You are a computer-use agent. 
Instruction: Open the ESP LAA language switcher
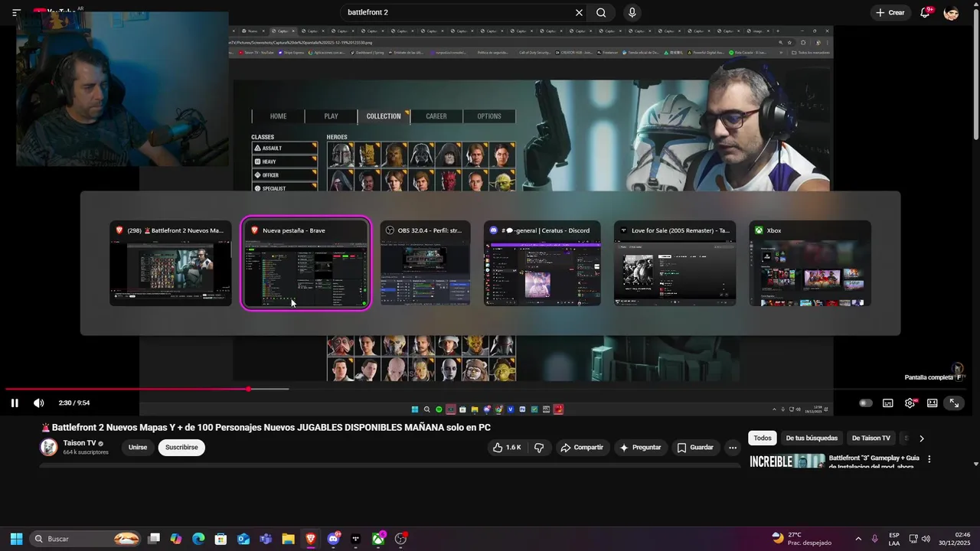[894, 539]
